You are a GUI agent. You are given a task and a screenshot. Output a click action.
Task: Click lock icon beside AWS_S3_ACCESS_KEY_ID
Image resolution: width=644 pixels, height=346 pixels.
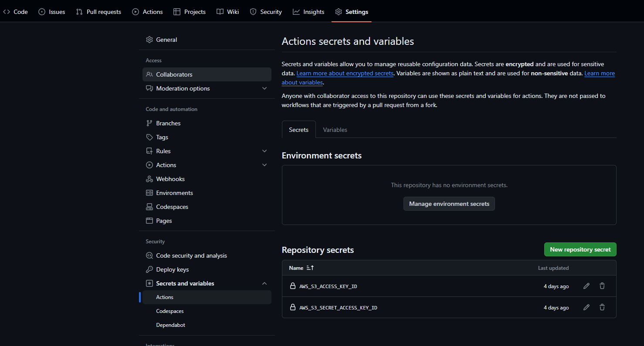point(293,286)
